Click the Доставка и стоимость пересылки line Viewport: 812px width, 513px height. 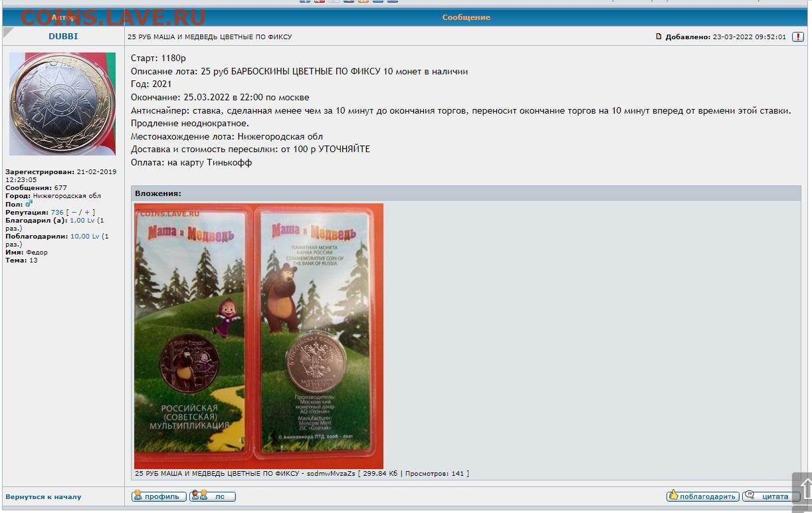(x=251, y=150)
